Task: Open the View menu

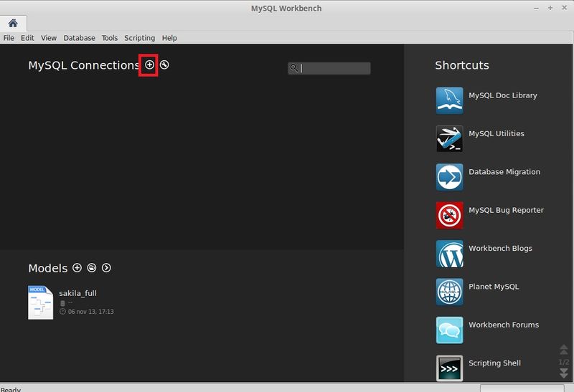Action: click(49, 38)
